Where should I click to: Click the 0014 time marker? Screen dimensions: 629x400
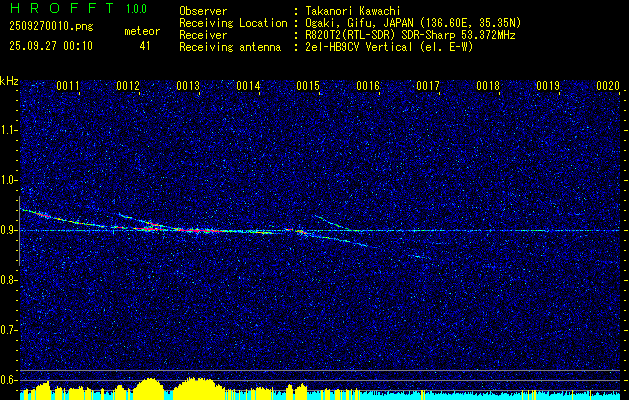coord(248,86)
